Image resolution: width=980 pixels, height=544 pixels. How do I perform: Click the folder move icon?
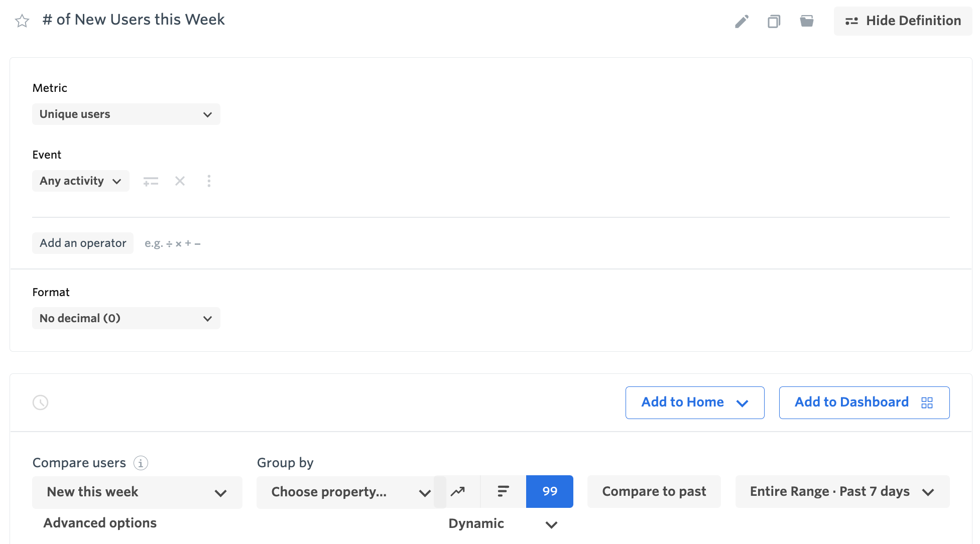click(x=807, y=21)
